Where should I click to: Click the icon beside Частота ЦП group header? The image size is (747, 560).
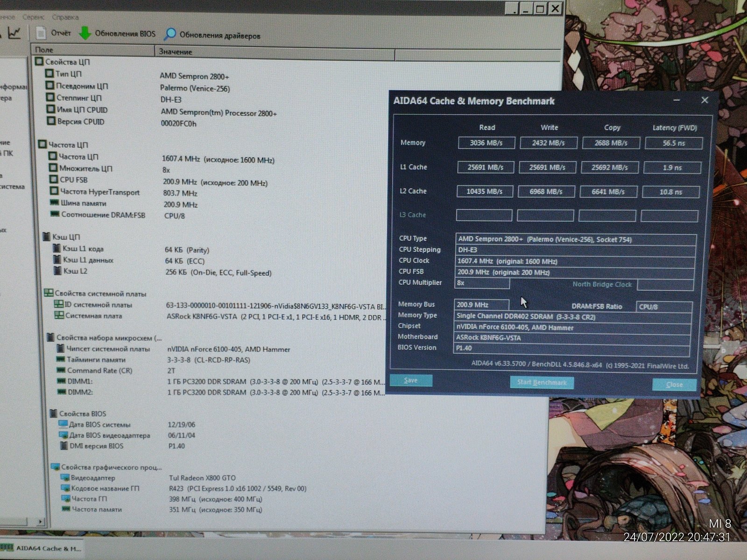pos(42,145)
